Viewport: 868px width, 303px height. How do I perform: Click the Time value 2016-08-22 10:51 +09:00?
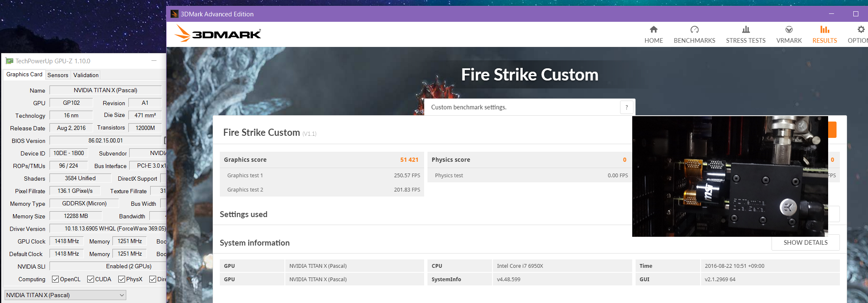click(x=735, y=266)
